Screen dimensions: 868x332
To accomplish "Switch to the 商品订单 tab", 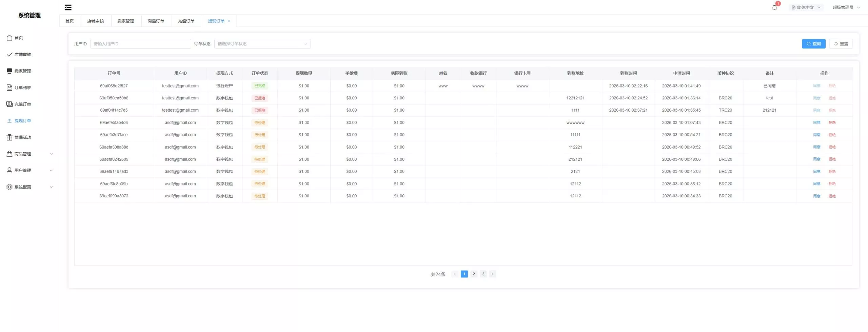I will [156, 21].
